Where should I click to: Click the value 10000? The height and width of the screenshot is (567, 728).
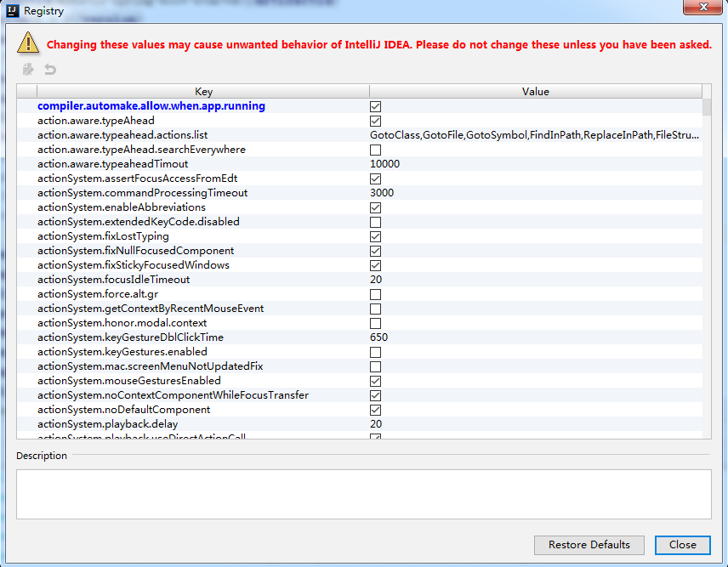384,164
